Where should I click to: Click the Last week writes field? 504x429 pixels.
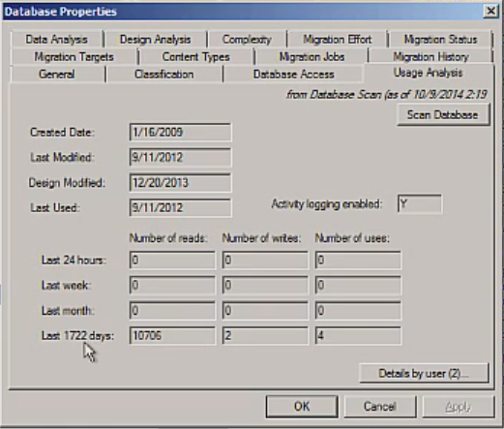point(265,286)
